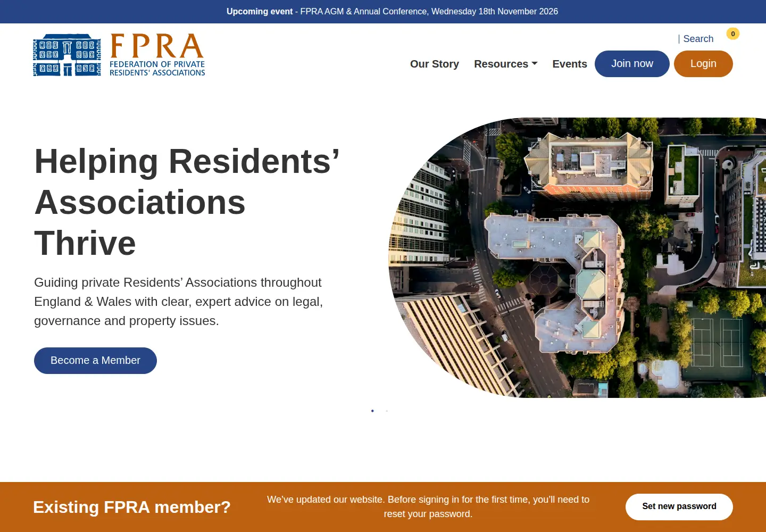The width and height of the screenshot is (766, 532).
Task: Select the second carousel dot
Action: tap(387, 411)
